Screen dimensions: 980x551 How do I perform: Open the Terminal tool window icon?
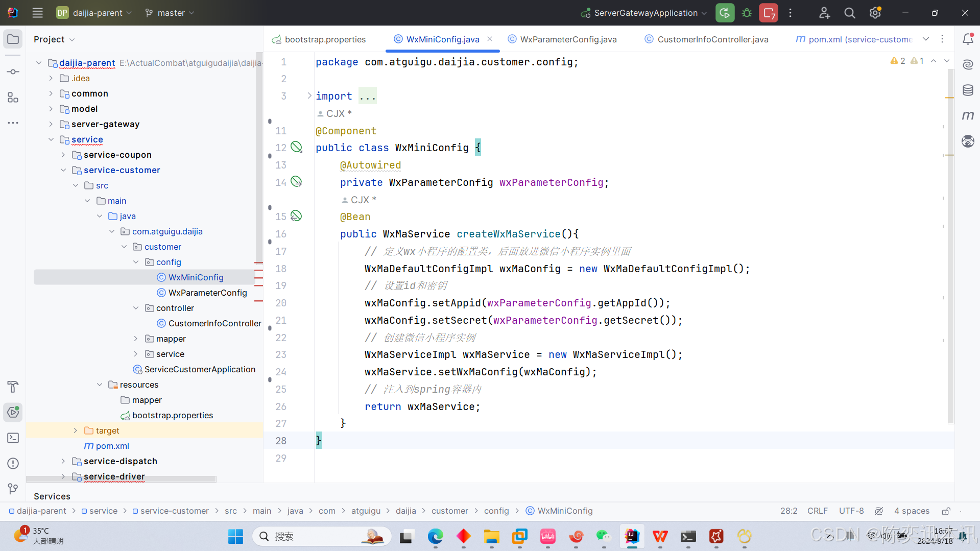point(13,438)
